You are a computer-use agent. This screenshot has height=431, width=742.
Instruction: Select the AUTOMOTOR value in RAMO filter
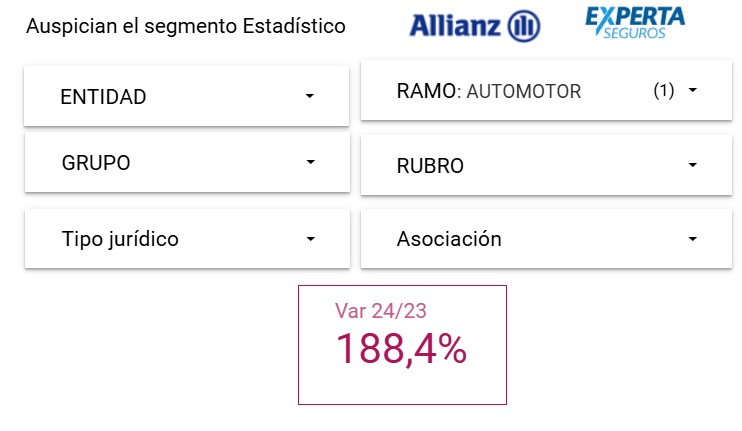click(x=524, y=91)
